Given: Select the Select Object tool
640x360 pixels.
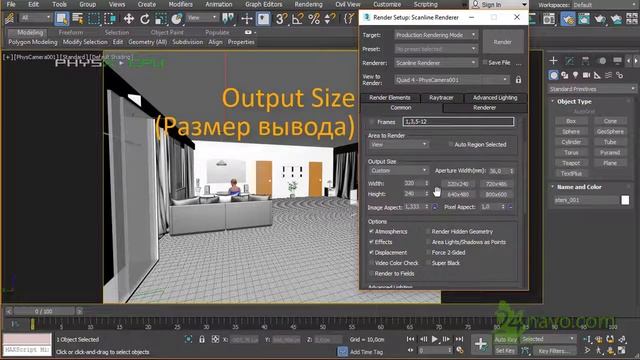Looking at the screenshot, I should [62, 18].
